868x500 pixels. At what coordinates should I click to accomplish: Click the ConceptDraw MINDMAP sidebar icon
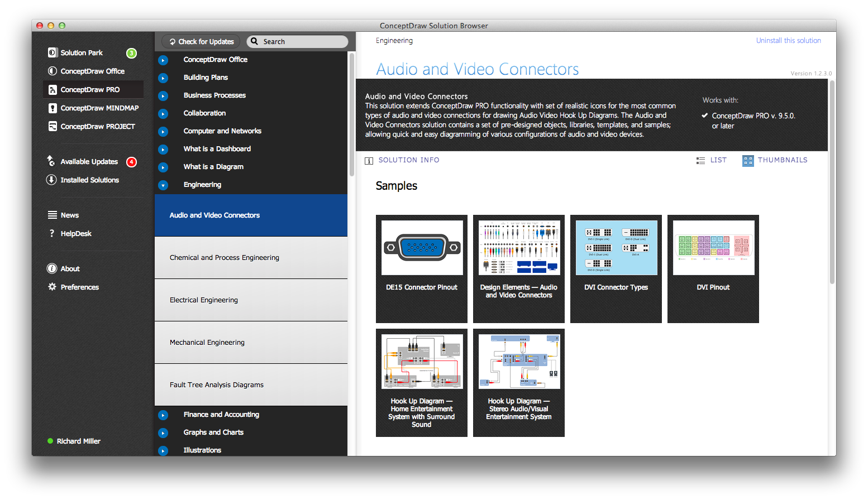click(x=53, y=108)
